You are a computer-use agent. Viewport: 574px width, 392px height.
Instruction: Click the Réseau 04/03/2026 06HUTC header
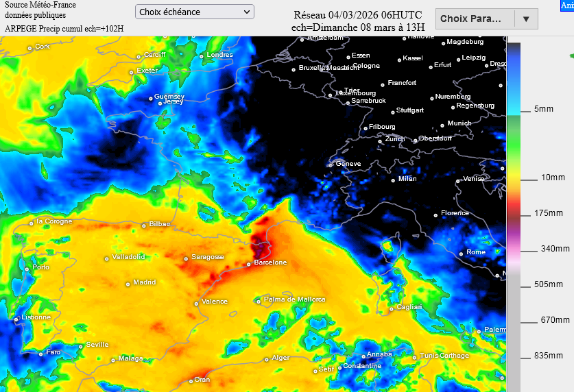[357, 15]
